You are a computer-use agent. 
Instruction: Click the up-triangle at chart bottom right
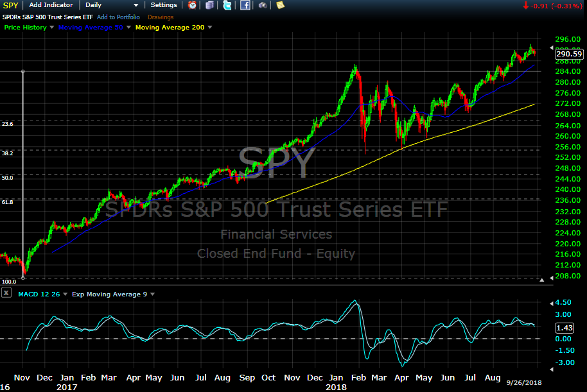pos(541,280)
